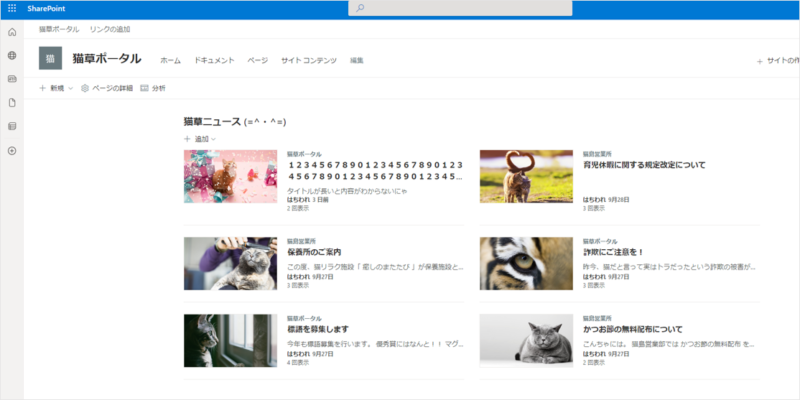This screenshot has width=800, height=400.
Task: Click リンクの追加 in top bar
Action: click(108, 30)
